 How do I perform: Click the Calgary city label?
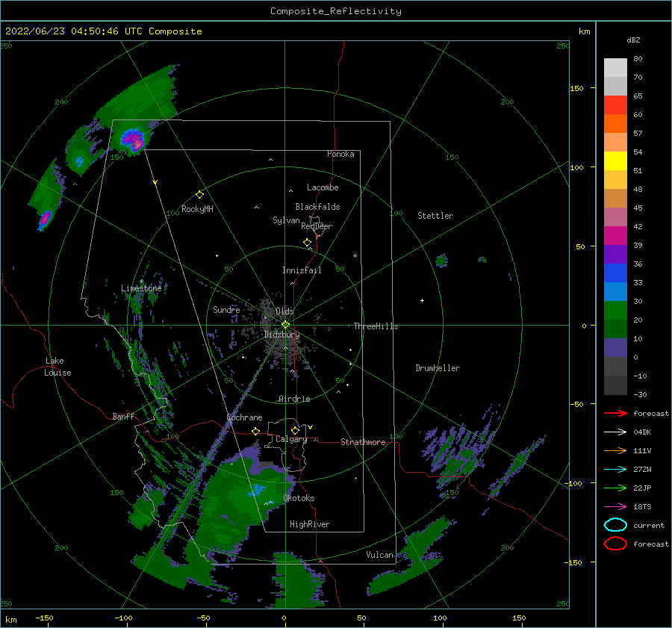(291, 439)
